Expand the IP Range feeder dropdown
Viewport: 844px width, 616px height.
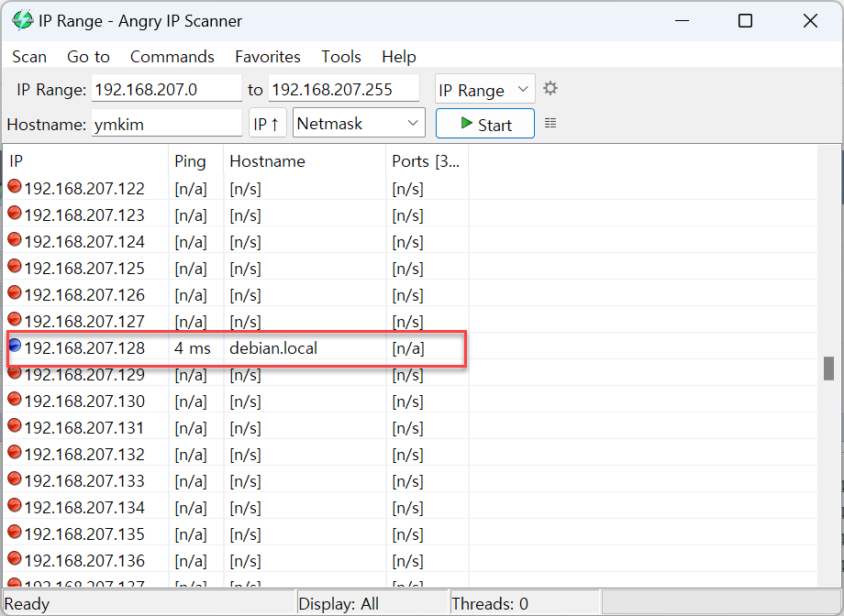pyautogui.click(x=485, y=89)
